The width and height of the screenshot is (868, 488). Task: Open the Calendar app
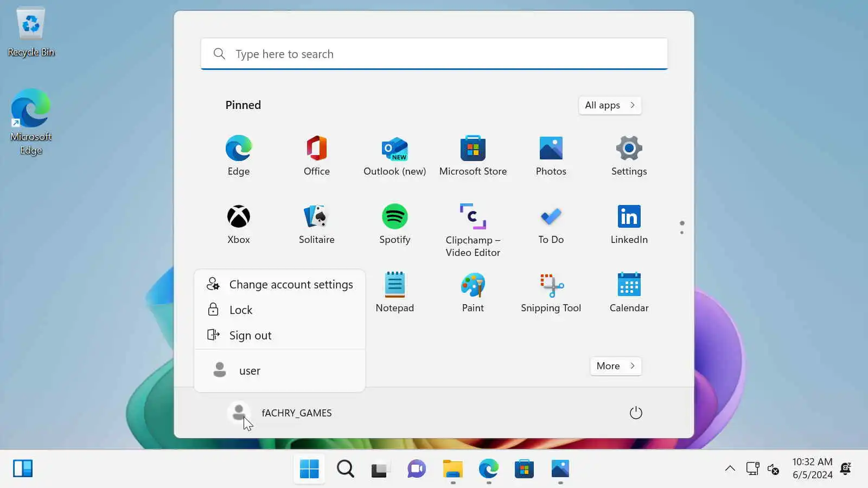click(x=629, y=293)
